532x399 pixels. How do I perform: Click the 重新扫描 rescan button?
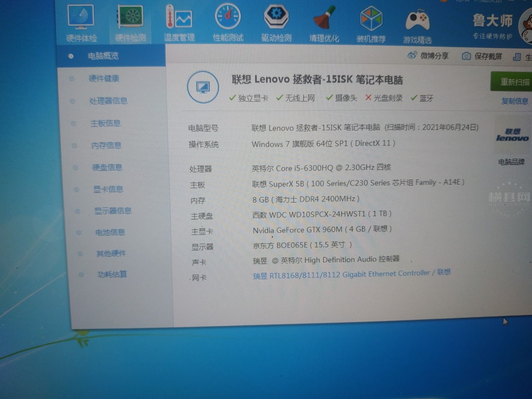tap(511, 82)
